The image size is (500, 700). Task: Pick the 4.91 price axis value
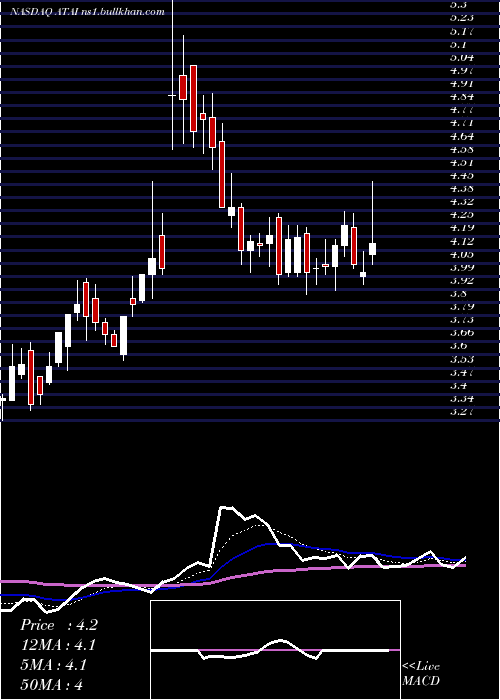click(x=462, y=84)
